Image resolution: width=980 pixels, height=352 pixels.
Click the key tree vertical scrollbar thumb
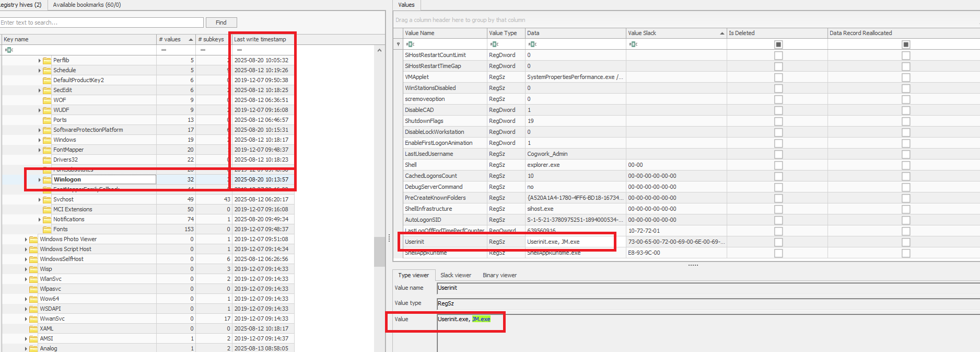click(379, 251)
